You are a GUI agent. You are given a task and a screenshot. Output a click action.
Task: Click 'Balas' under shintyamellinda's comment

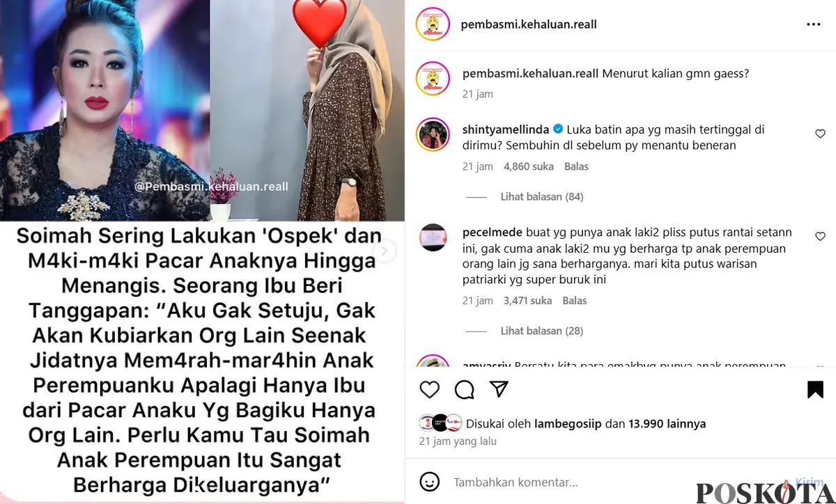tap(576, 166)
